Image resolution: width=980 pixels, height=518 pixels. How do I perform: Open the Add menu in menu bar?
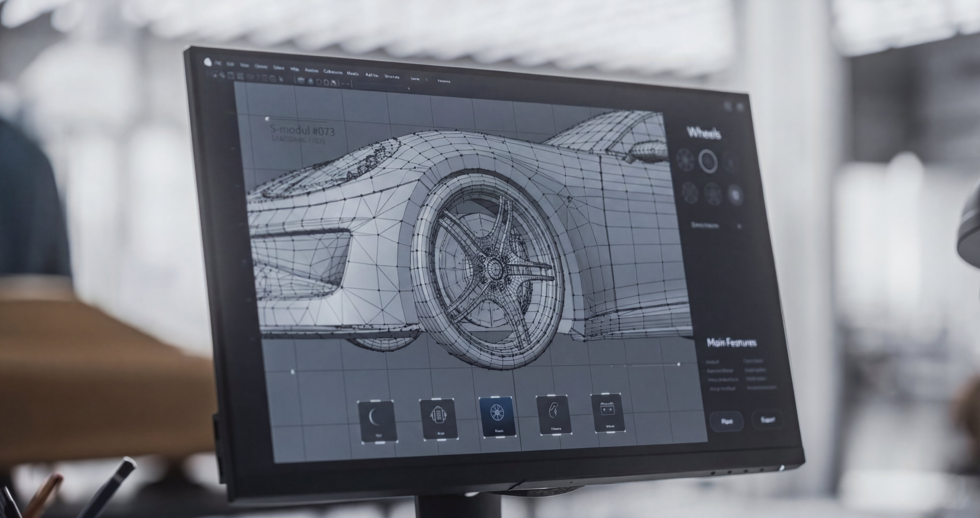pos(371,75)
